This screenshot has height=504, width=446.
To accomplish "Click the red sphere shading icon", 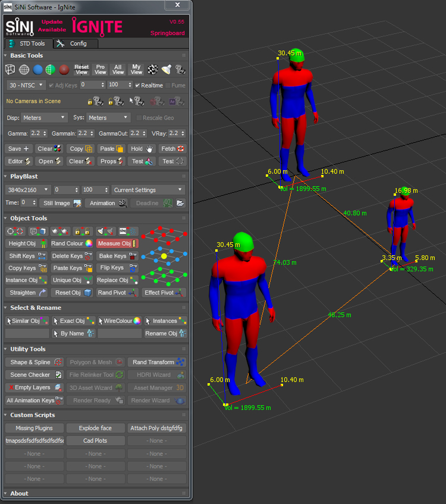I will coord(64,70).
